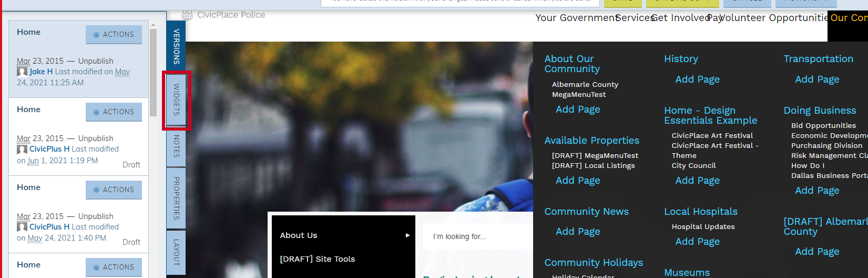868x278 pixels.
Task: Open Actions for the May 24, 2021 1:40 PM draft
Action: click(x=114, y=190)
